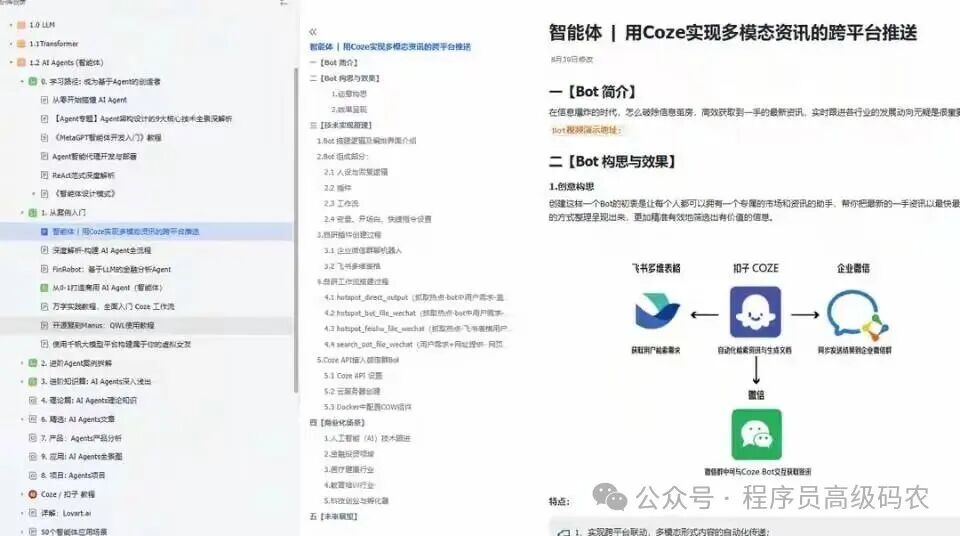Screen dimensions: 960x536
Task: Click the green icon of 3. 进阶知识篇
Action: [33, 381]
